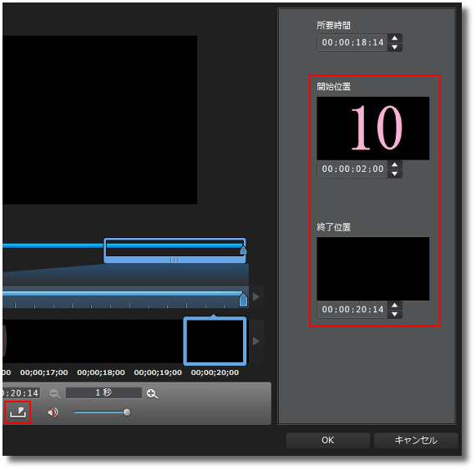Click the 00:00:18:14 duration field
Image resolution: width=476 pixels, height=470 pixels.
click(x=352, y=43)
